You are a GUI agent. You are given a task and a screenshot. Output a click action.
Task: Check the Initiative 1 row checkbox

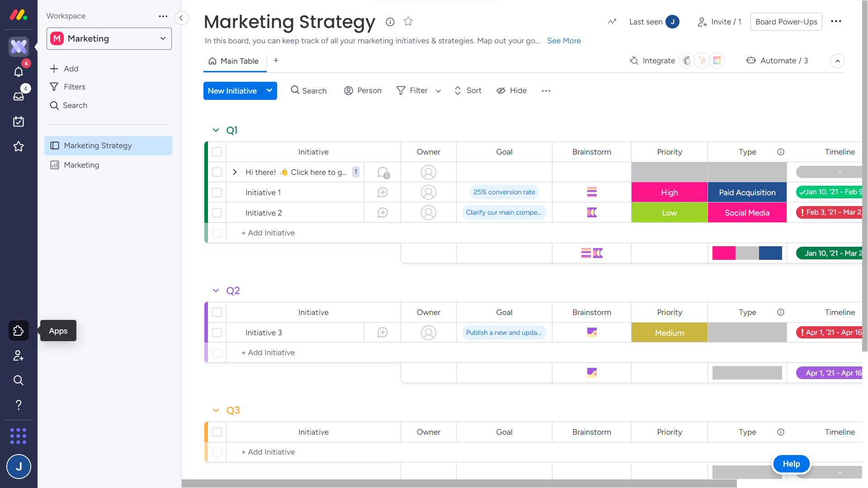(x=217, y=192)
